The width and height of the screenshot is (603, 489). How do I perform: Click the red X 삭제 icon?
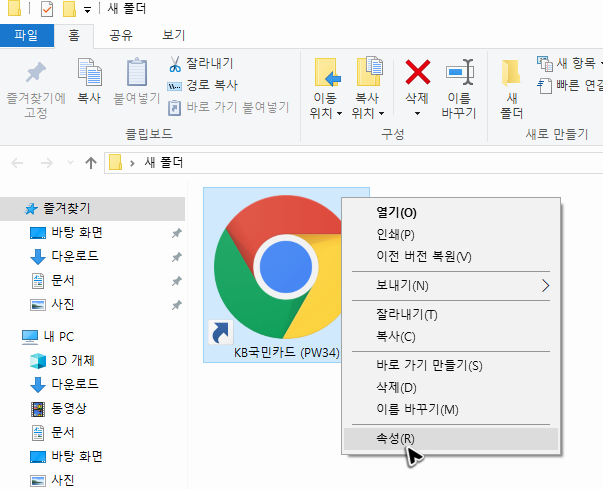418,72
